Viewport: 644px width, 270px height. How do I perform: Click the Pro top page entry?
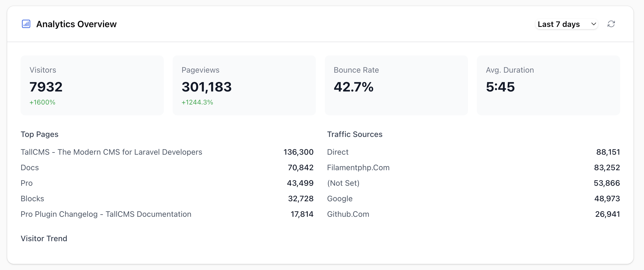[167, 183]
